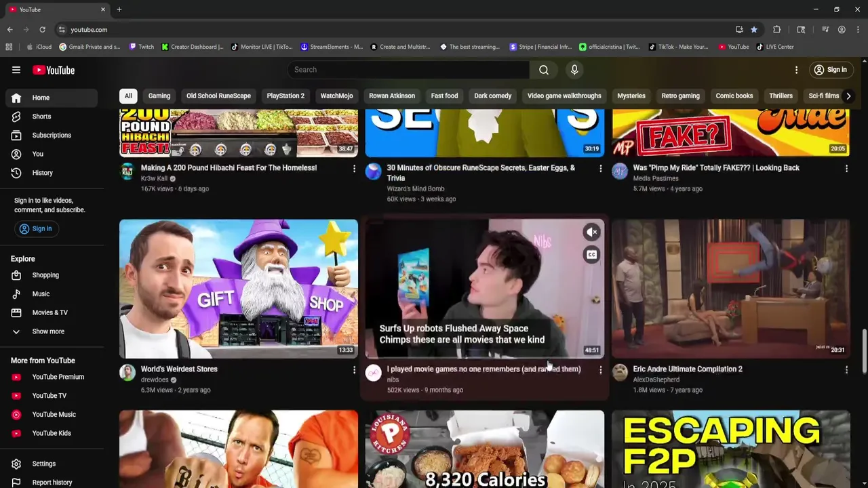The image size is (868, 488).
Task: Open options menu for World's Weirdest Stores
Action: coord(354,369)
